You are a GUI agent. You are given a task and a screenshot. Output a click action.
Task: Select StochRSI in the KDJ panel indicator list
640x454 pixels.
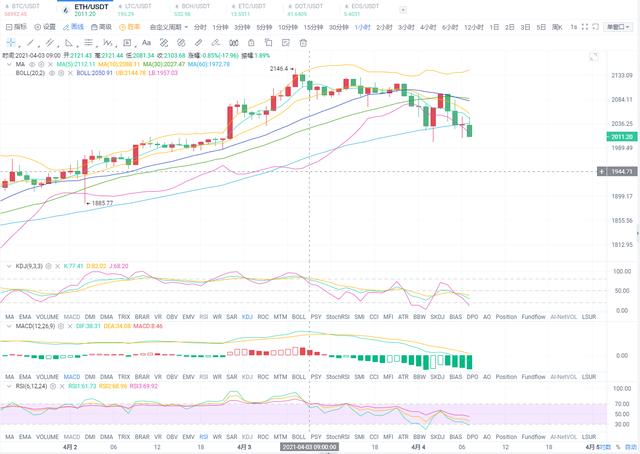337,317
